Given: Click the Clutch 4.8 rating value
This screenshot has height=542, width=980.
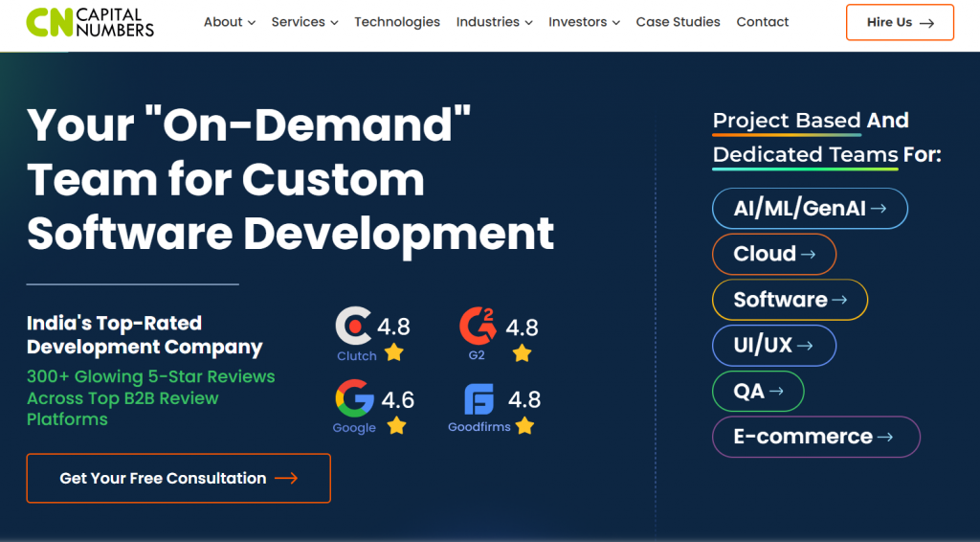Looking at the screenshot, I should coord(393,327).
